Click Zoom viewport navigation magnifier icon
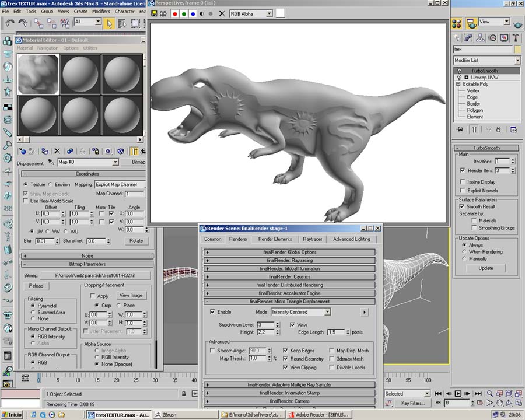Viewport: 525px width, 420px height. (490, 394)
